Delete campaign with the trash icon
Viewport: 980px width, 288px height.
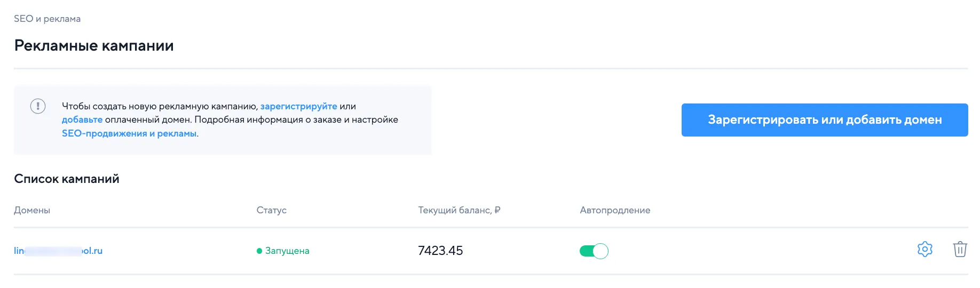960,249
